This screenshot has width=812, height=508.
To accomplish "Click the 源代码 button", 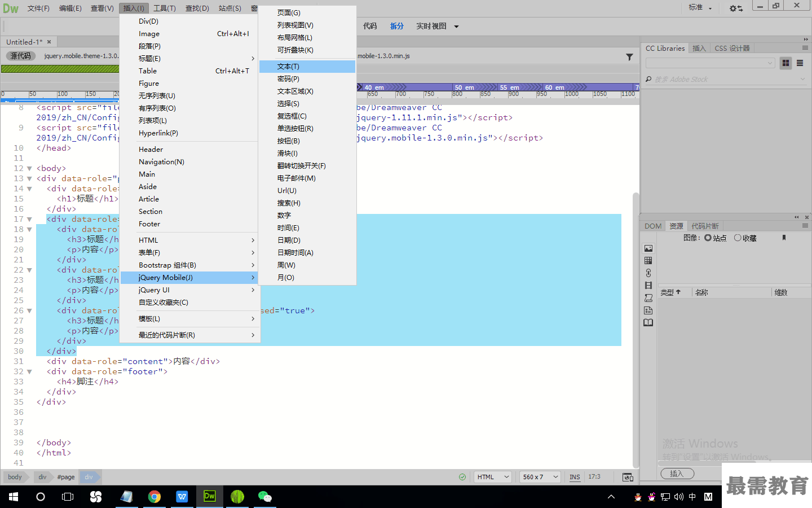I will (x=20, y=56).
